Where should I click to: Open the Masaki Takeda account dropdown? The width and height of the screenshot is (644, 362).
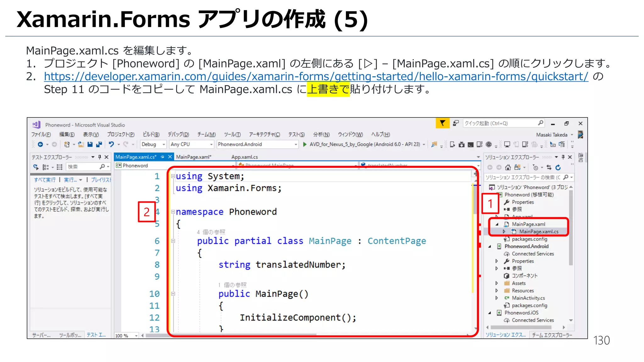(x=572, y=135)
